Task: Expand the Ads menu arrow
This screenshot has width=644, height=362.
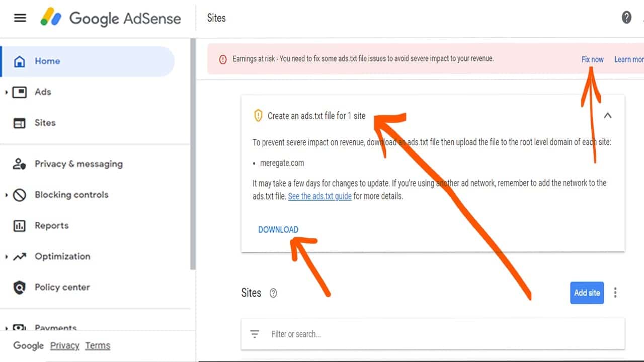Action: tap(7, 93)
